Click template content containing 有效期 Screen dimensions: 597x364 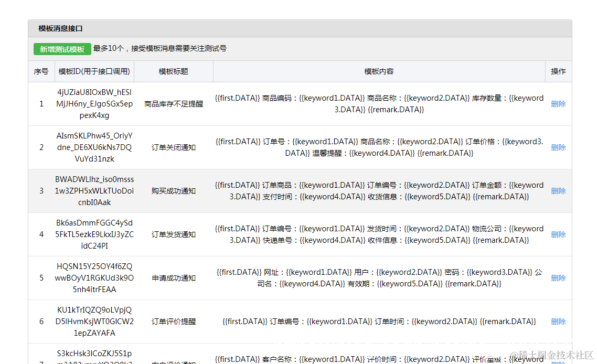(379, 278)
